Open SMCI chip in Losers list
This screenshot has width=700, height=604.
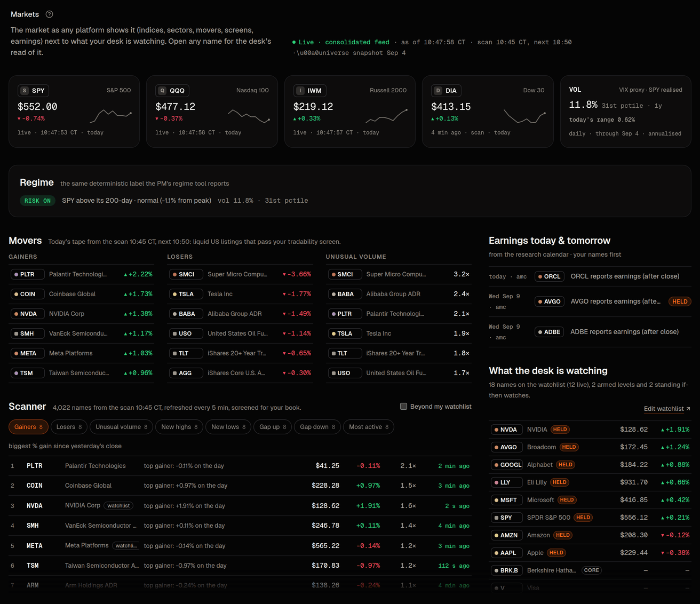click(186, 274)
